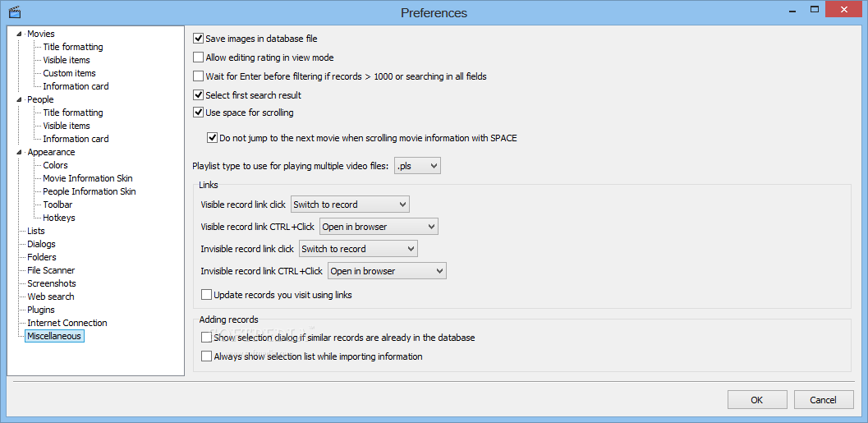Click Cancel to discard changes
Image resolution: width=868 pixels, height=423 pixels.
coord(823,400)
